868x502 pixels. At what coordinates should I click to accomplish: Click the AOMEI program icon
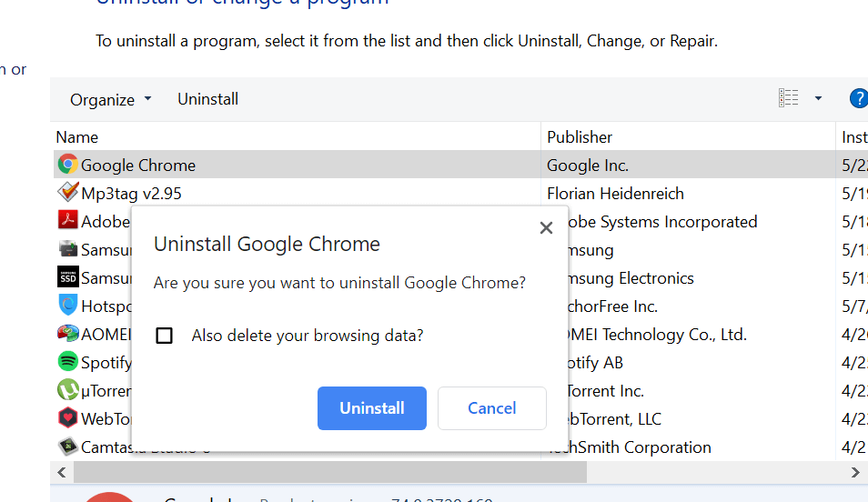[67, 333]
